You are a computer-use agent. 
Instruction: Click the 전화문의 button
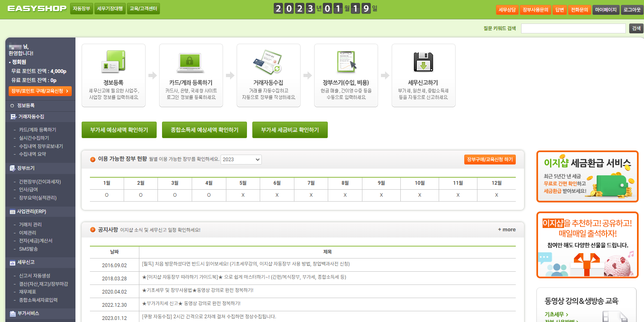[579, 9]
